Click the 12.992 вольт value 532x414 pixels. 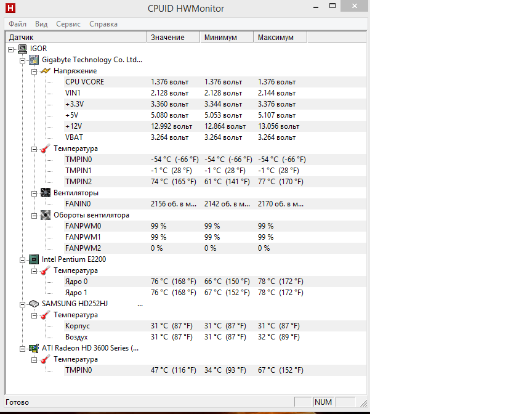[x=171, y=126]
